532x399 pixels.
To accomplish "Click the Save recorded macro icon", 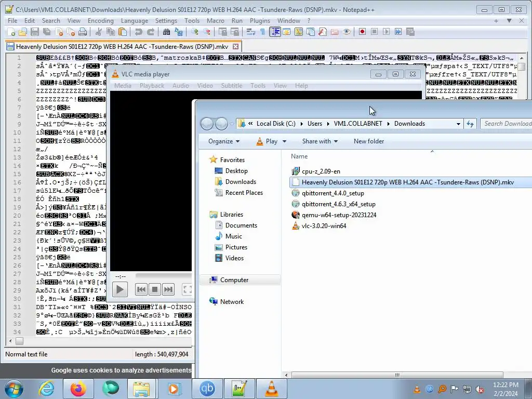I will [410, 32].
